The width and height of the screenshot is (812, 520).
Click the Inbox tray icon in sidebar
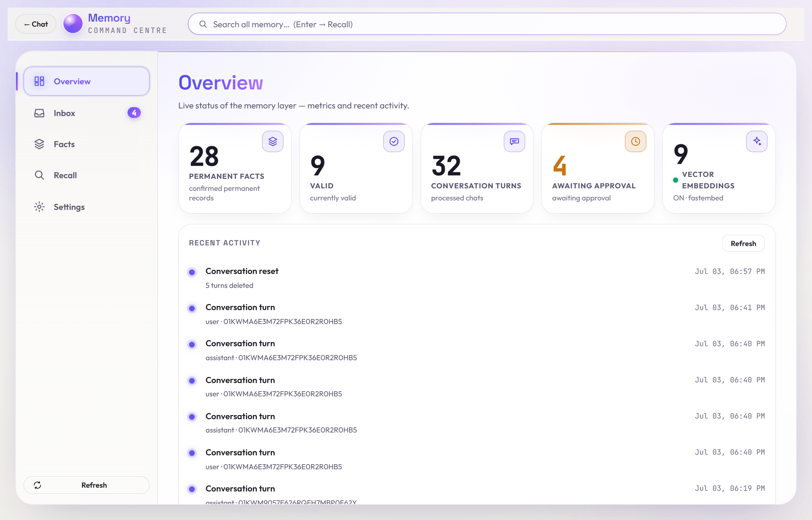click(39, 113)
